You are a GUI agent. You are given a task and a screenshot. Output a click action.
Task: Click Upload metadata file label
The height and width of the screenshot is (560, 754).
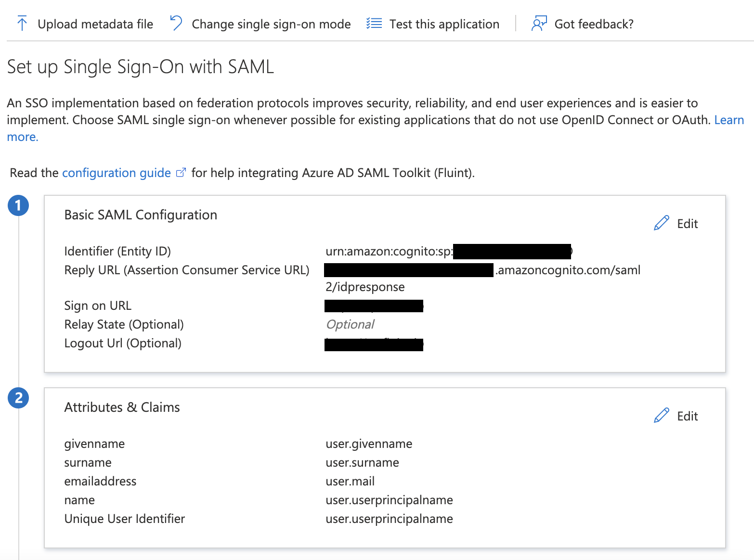95,24
